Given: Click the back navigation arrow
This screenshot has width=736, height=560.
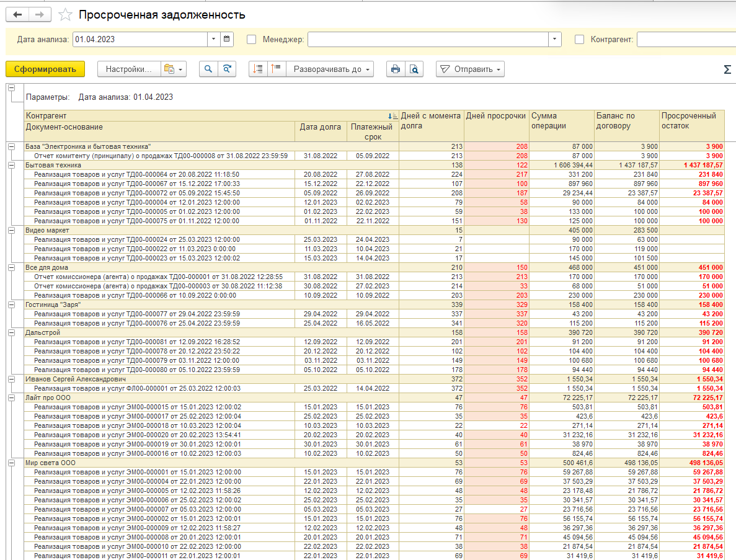Looking at the screenshot, I should [x=17, y=14].
